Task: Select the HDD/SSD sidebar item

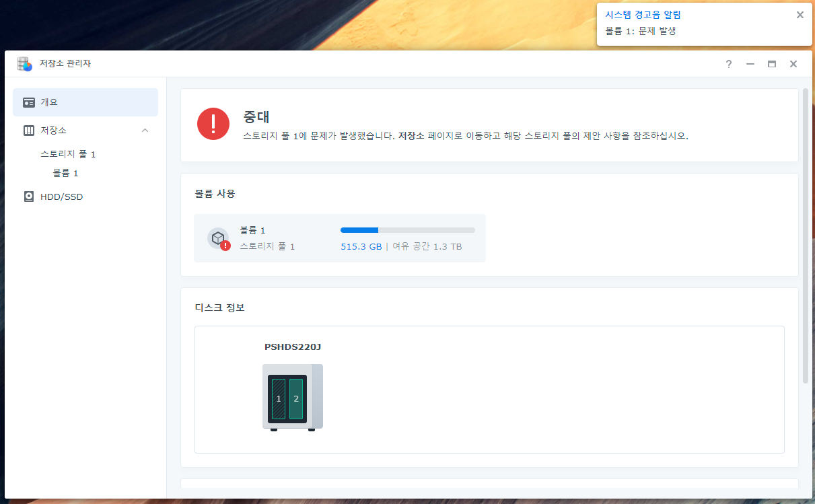Action: click(85, 197)
